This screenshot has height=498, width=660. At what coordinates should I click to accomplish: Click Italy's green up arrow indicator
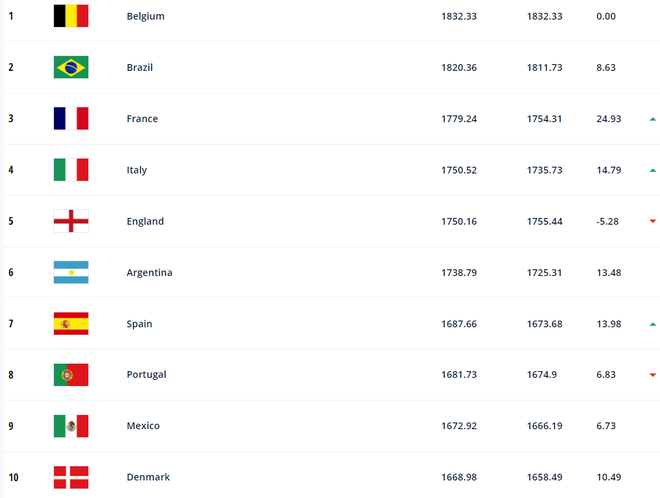(652, 170)
